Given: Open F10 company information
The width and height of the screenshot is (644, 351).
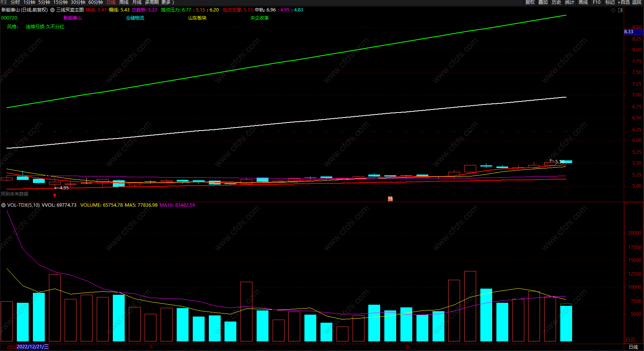Looking at the screenshot, I should (597, 2).
